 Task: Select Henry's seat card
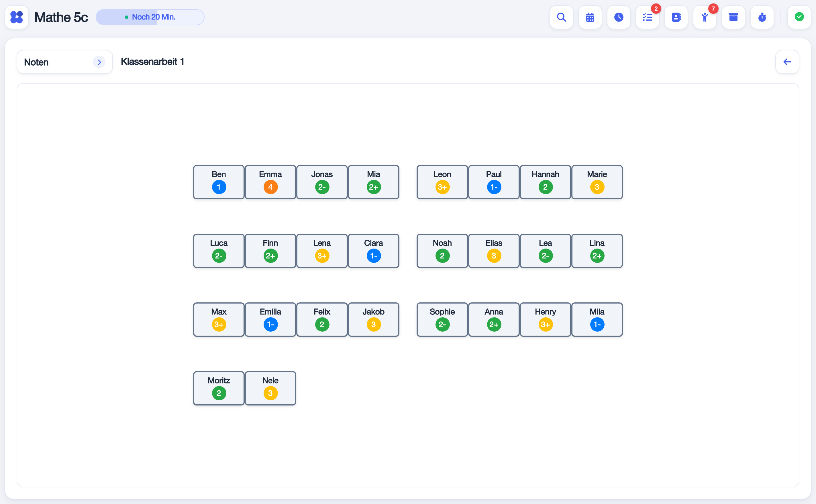[546, 319]
